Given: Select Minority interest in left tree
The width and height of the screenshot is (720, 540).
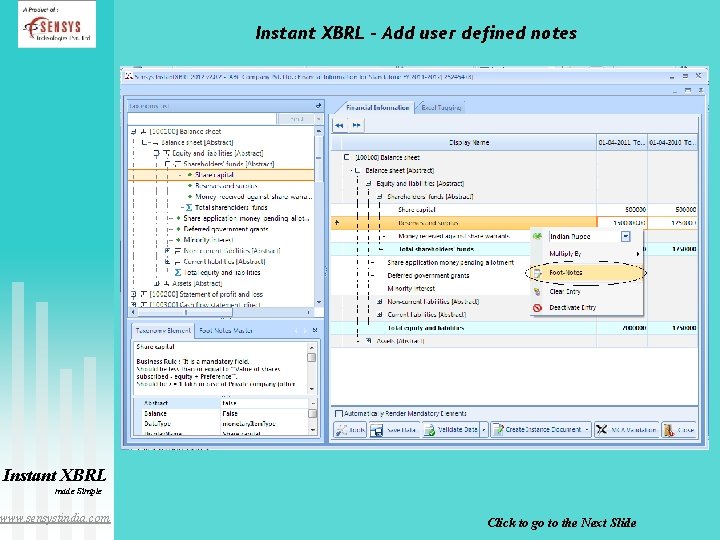Looking at the screenshot, I should (208, 240).
